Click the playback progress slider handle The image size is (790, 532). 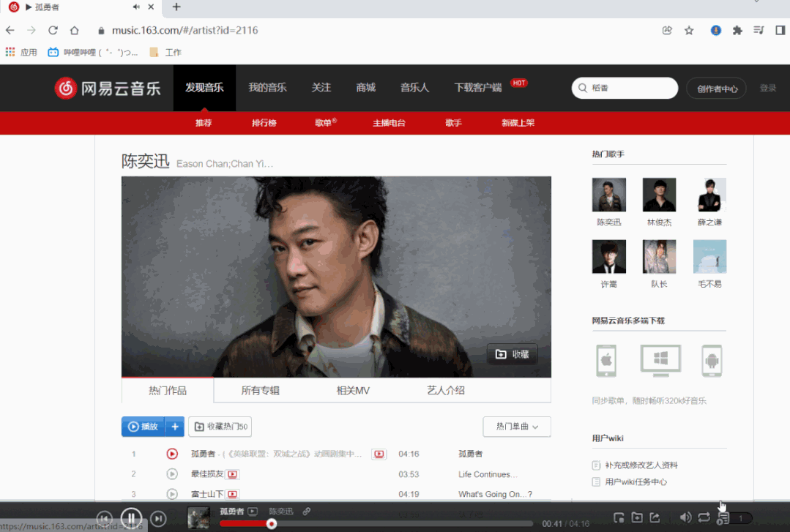pos(272,524)
